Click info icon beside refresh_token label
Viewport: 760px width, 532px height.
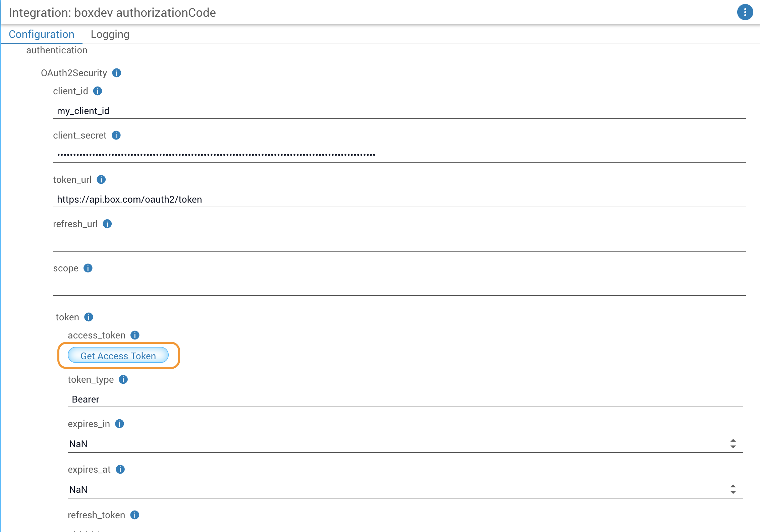tap(134, 515)
